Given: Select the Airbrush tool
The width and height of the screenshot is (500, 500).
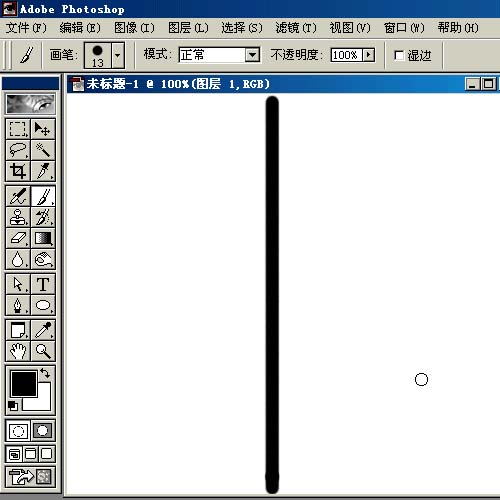Looking at the screenshot, I should [x=18, y=196].
